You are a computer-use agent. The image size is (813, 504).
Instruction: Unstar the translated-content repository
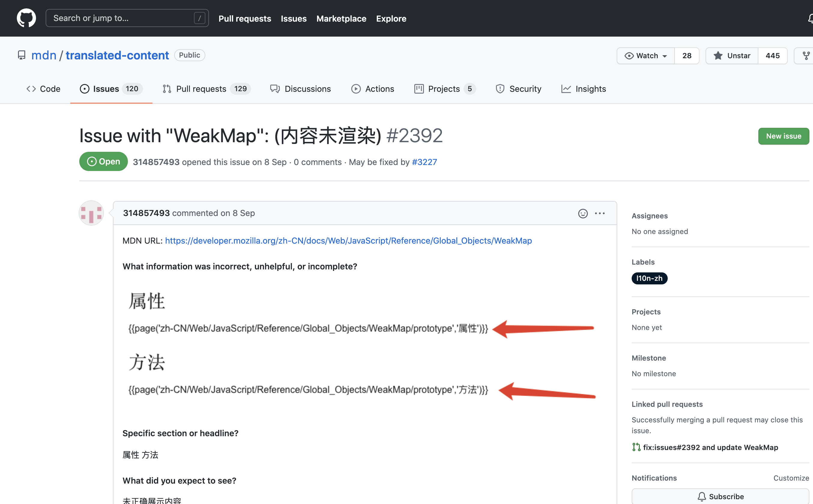[x=732, y=56]
